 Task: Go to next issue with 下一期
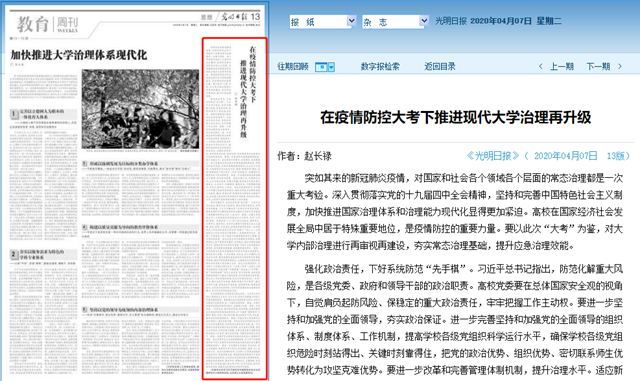[x=598, y=67]
